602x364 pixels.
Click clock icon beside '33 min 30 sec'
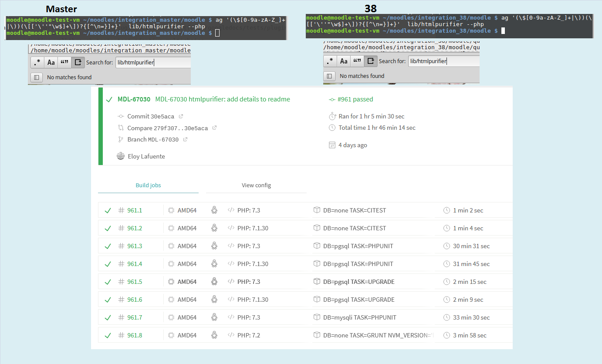446,317
